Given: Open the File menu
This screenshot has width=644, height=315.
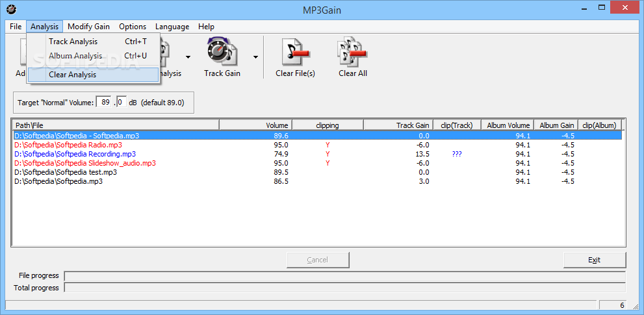Looking at the screenshot, I should [x=15, y=27].
